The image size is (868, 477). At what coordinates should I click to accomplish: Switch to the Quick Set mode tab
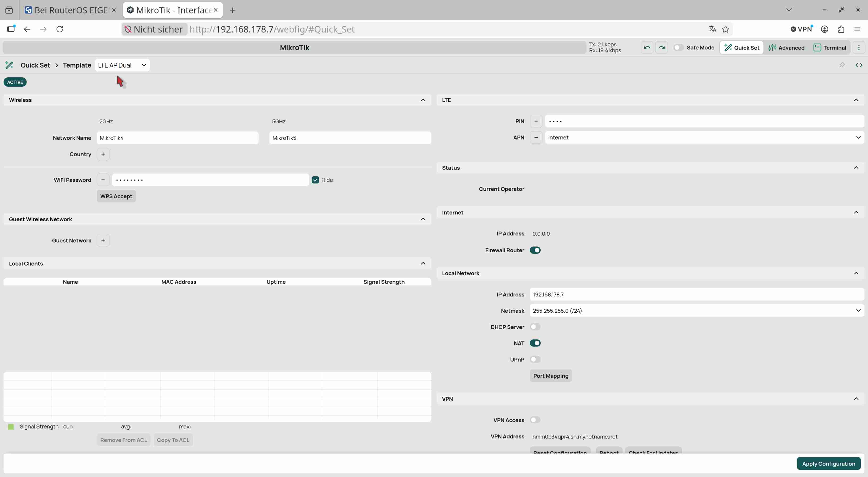pos(742,48)
